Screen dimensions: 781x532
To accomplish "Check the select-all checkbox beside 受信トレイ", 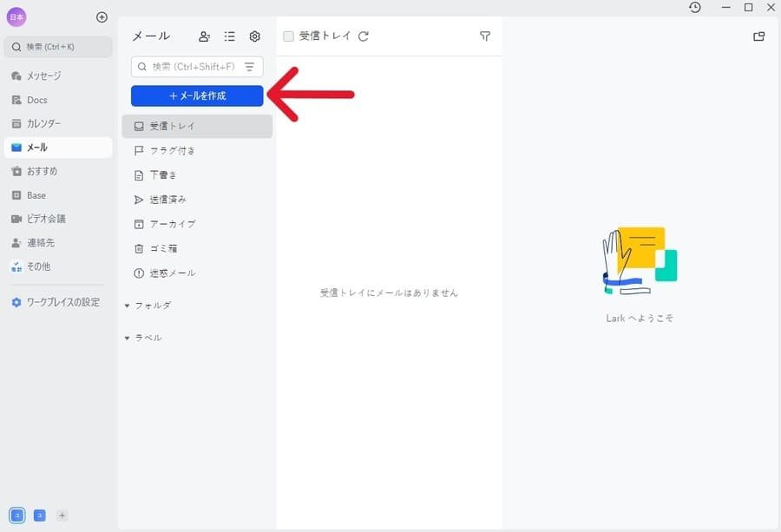I will coord(288,36).
